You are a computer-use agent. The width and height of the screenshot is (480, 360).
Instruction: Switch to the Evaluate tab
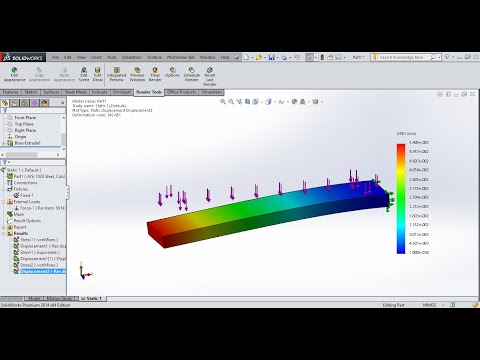click(100, 92)
